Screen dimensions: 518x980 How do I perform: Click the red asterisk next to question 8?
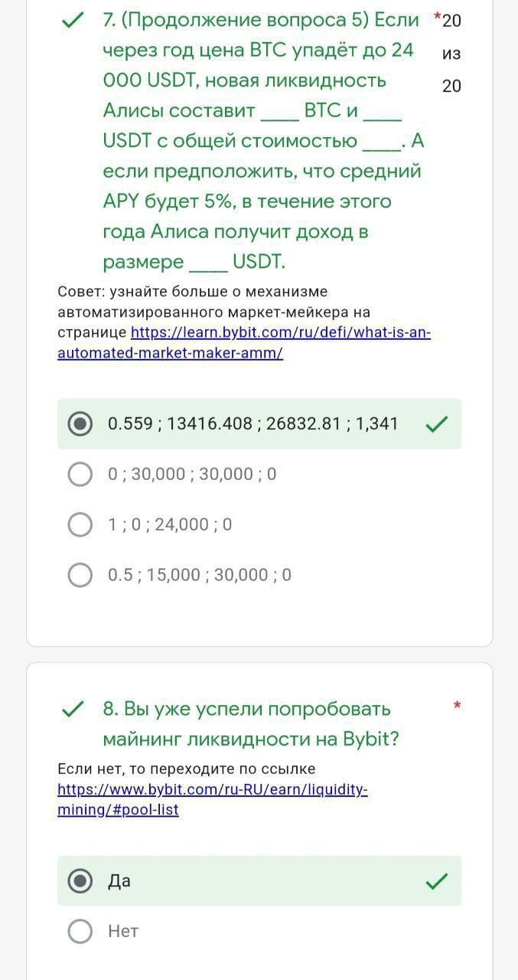(x=457, y=705)
